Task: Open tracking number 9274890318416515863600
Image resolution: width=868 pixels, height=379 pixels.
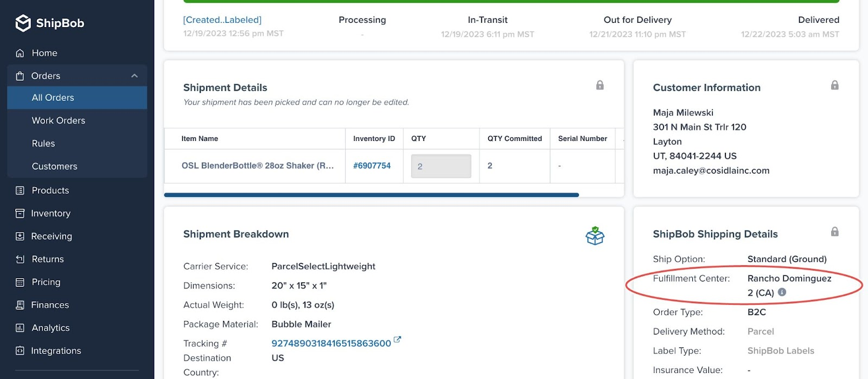Action: (331, 343)
